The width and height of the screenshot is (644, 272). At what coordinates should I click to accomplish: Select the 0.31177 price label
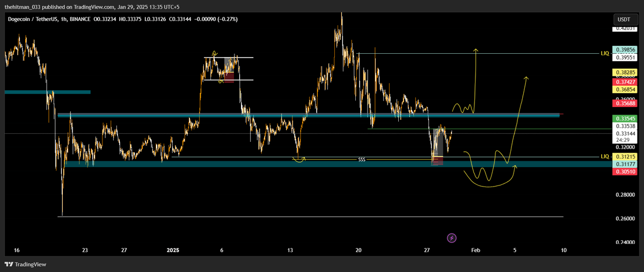coord(624,163)
